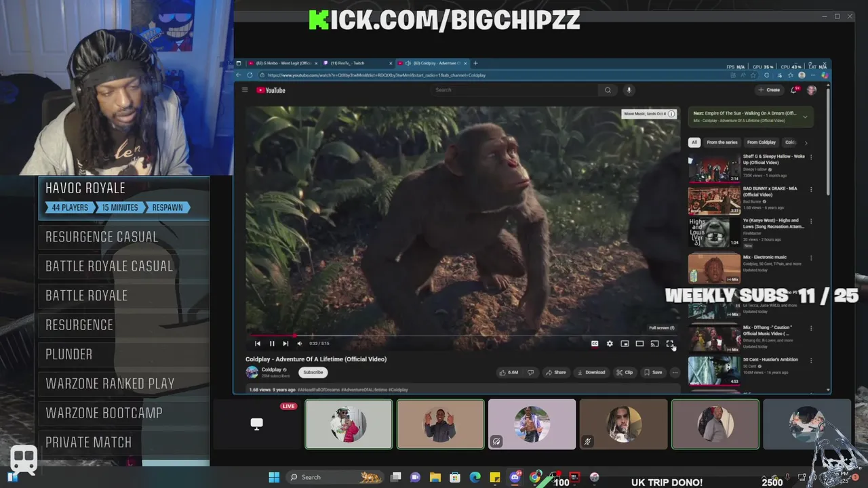The width and height of the screenshot is (868, 488).
Task: Open the player settings gear
Action: [x=610, y=344]
